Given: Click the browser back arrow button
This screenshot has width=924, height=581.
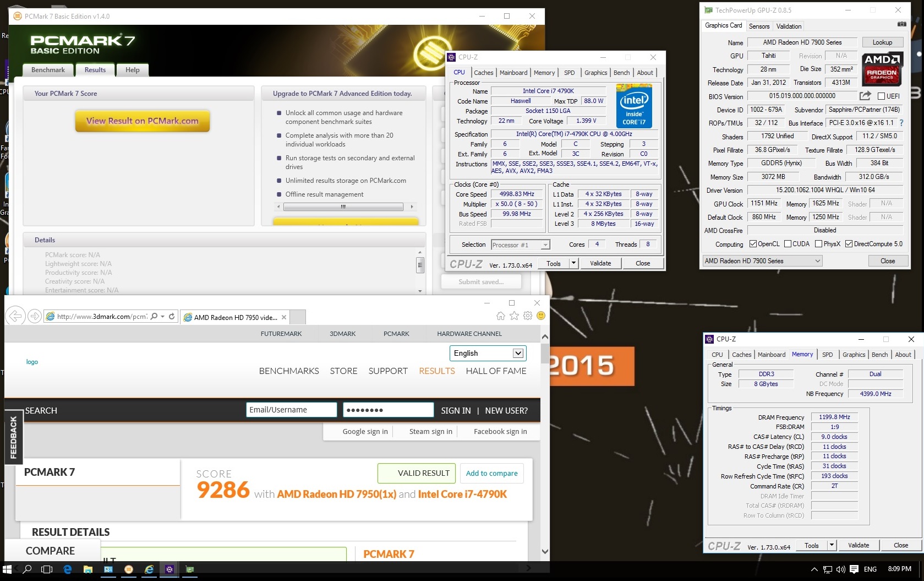Looking at the screenshot, I should click(16, 316).
